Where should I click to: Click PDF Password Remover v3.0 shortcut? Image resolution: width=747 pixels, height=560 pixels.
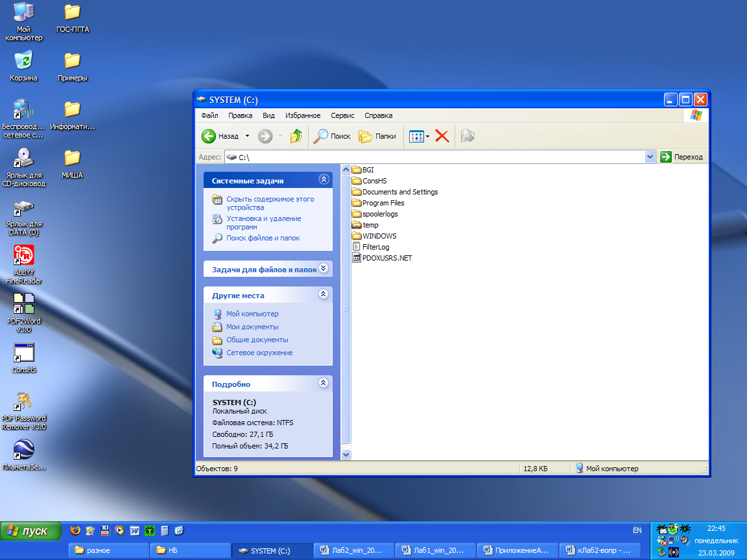click(24, 410)
